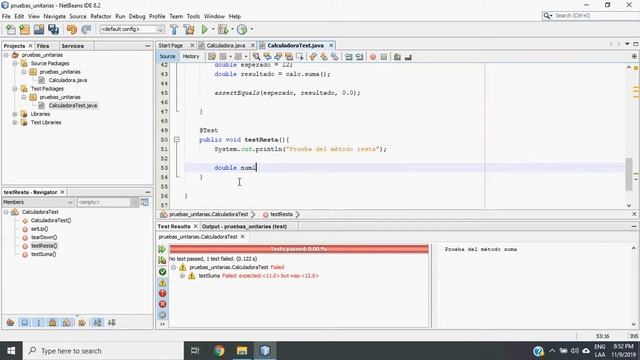
Task: Toggle Show Static Members filter in Navigator
Action: (x=39, y=322)
